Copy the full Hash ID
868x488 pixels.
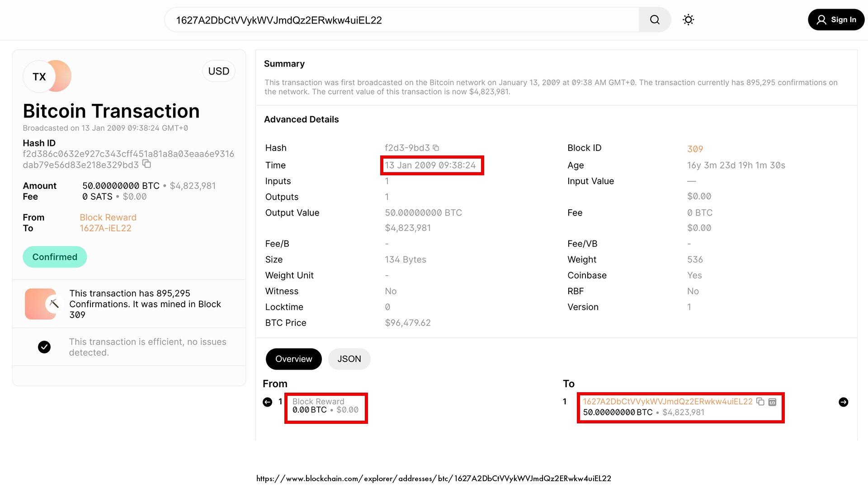coord(146,164)
